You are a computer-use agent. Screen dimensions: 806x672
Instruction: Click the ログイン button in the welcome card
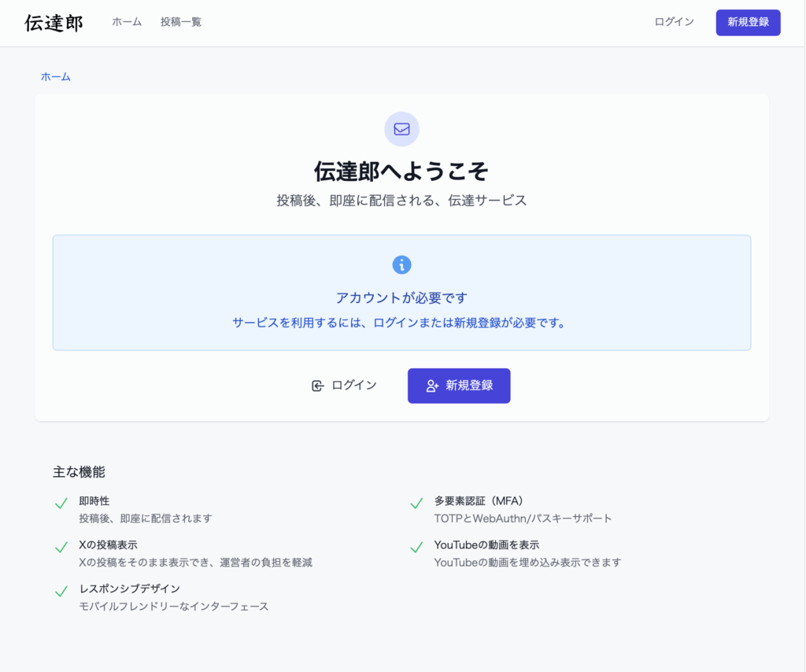[344, 385]
